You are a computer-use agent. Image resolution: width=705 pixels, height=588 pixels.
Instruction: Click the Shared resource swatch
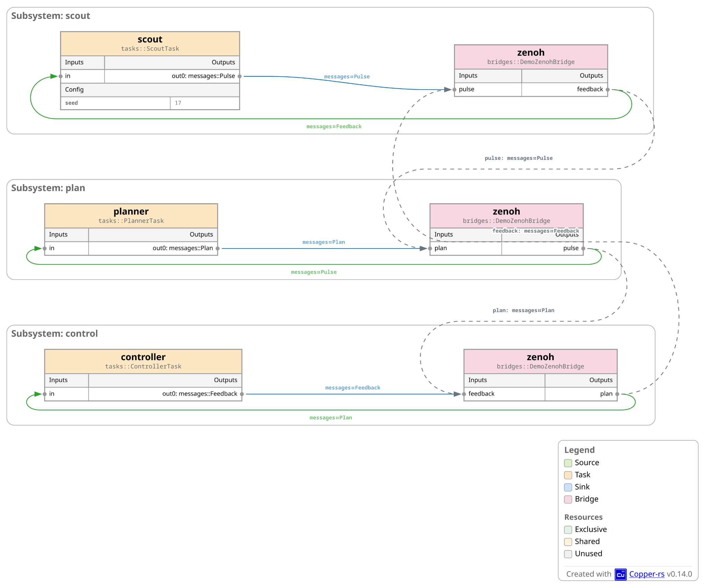[x=568, y=542]
